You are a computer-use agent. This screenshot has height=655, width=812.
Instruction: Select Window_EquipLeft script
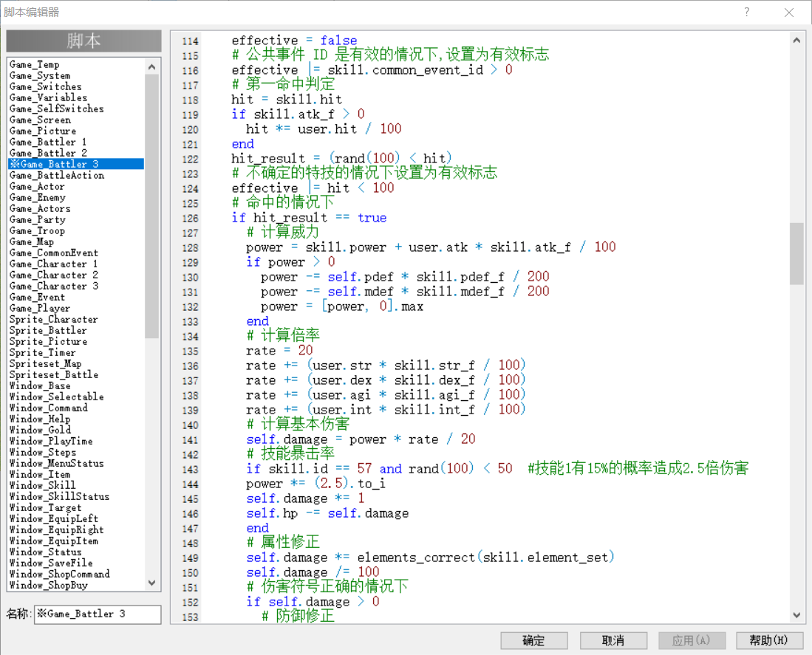click(x=76, y=518)
